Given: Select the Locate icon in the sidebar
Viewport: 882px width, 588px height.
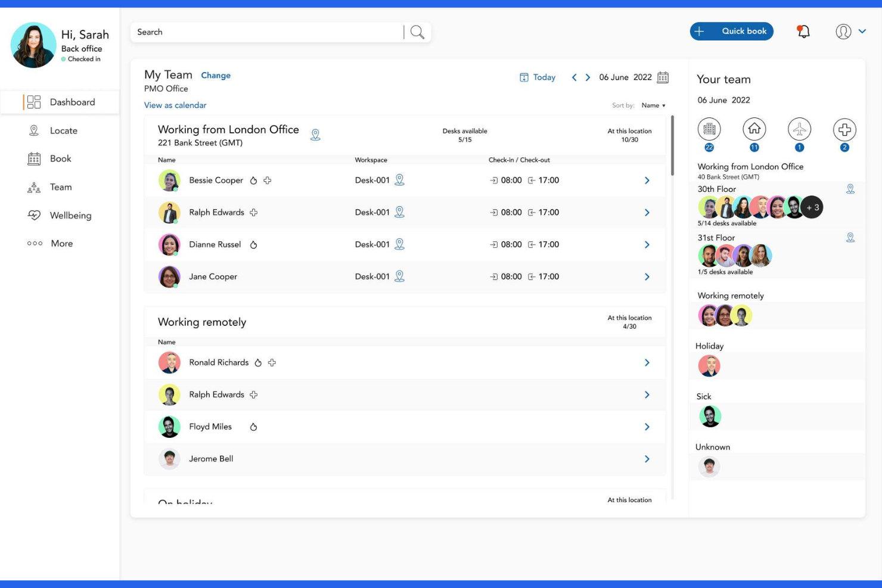Looking at the screenshot, I should click(35, 130).
